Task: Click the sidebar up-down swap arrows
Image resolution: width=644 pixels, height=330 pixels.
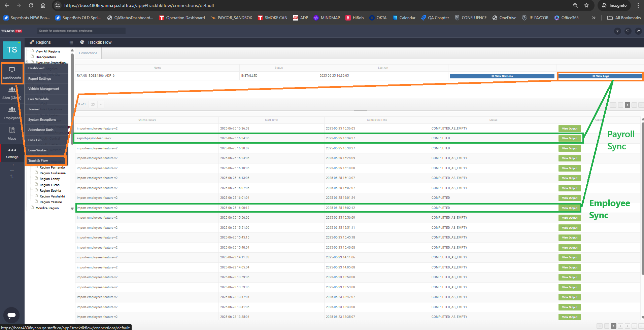Action: pos(12,176)
